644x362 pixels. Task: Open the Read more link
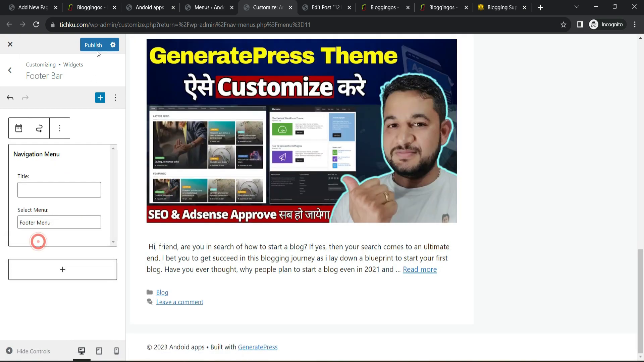point(420,269)
